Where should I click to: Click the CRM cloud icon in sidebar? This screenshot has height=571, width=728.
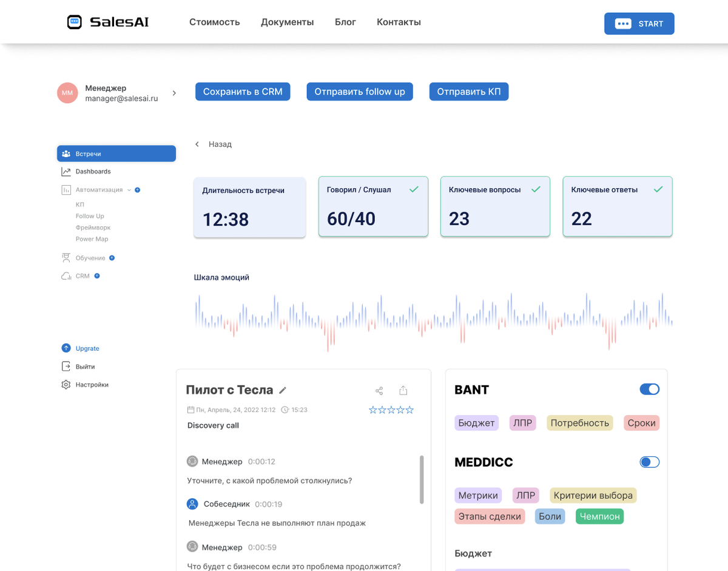66,275
